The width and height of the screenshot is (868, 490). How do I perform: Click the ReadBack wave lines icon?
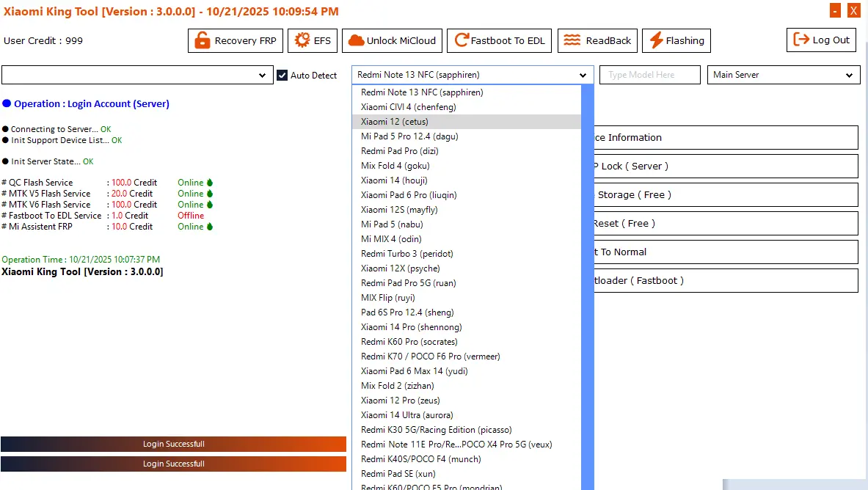[572, 40]
